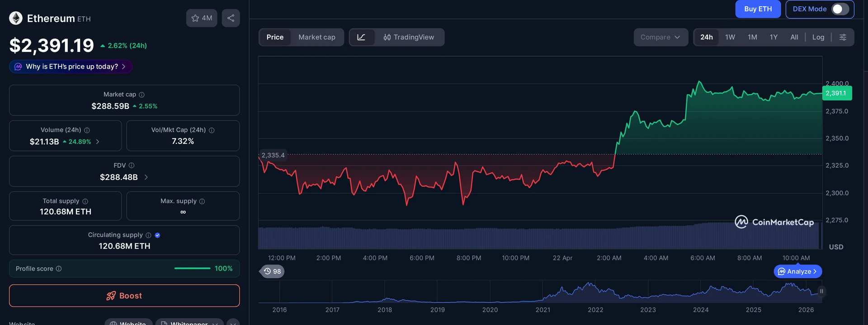The image size is (868, 325).
Task: Select the All time range
Action: coord(794,37)
